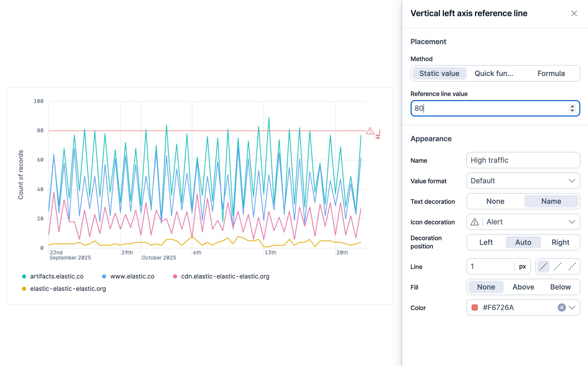Set Text decoration to None
The width and height of the screenshot is (588, 366).
(x=495, y=201)
